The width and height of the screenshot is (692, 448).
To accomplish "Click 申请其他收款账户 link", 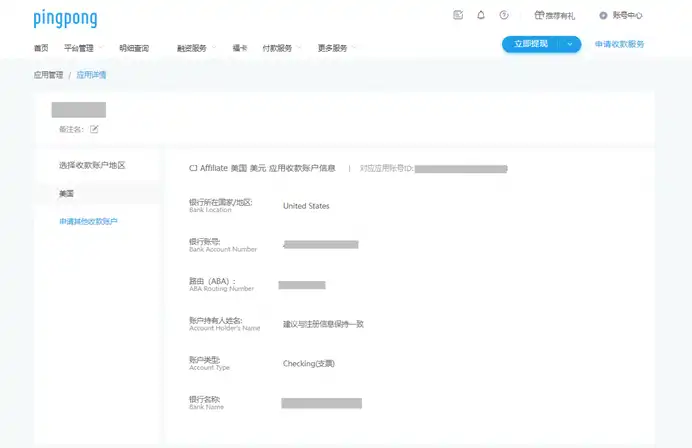I will [x=88, y=222].
